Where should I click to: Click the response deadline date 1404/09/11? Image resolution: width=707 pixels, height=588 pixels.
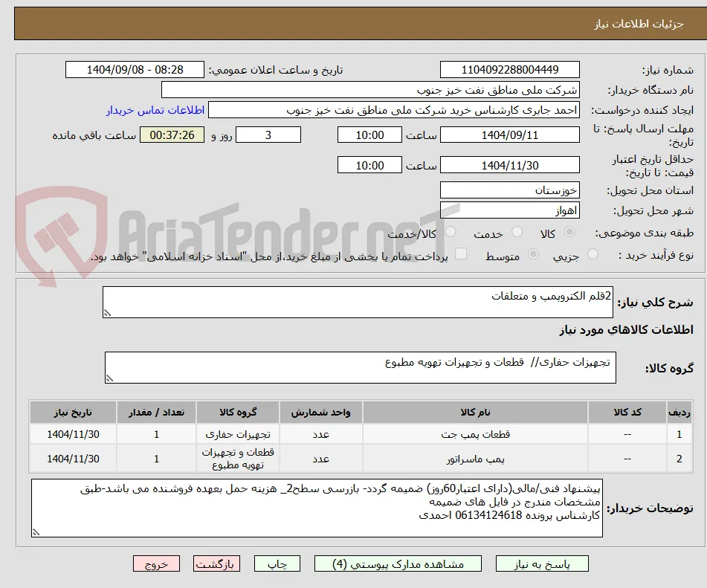coord(509,135)
